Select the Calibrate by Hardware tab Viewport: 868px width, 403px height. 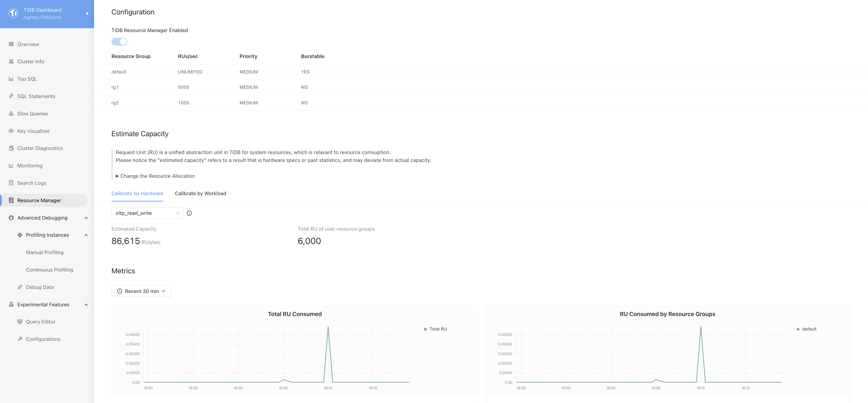click(137, 194)
